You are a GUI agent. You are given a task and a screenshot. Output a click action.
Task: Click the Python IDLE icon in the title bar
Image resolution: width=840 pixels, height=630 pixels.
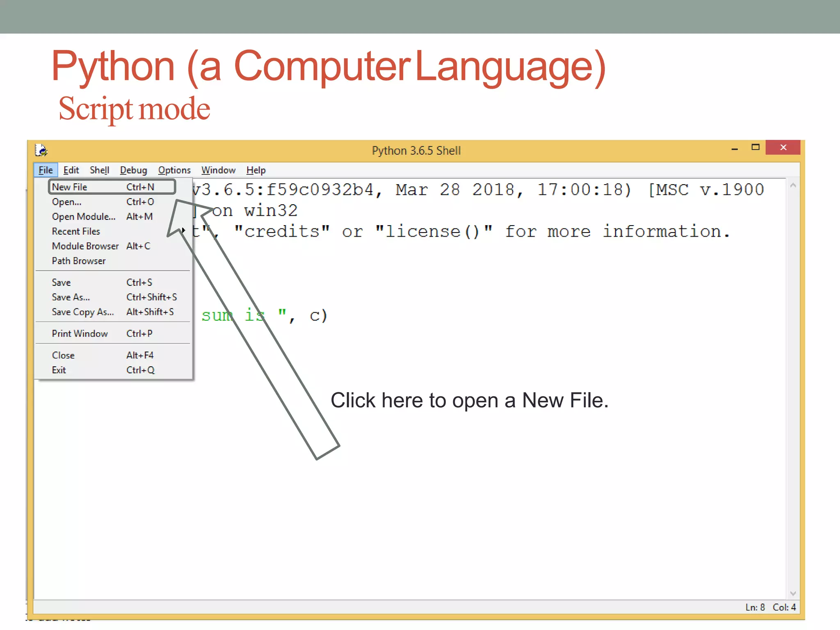(x=41, y=150)
